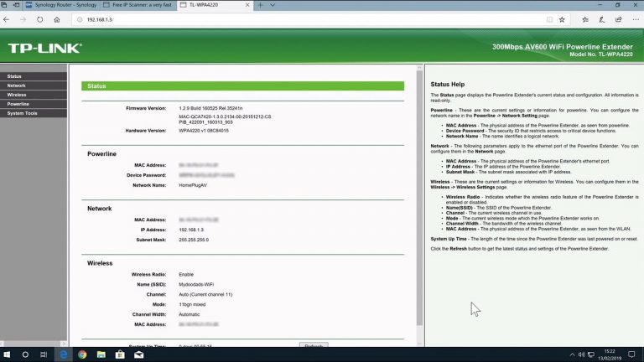Add page to favorites with star icon
This screenshot has width=644, height=362.
pos(562,19)
